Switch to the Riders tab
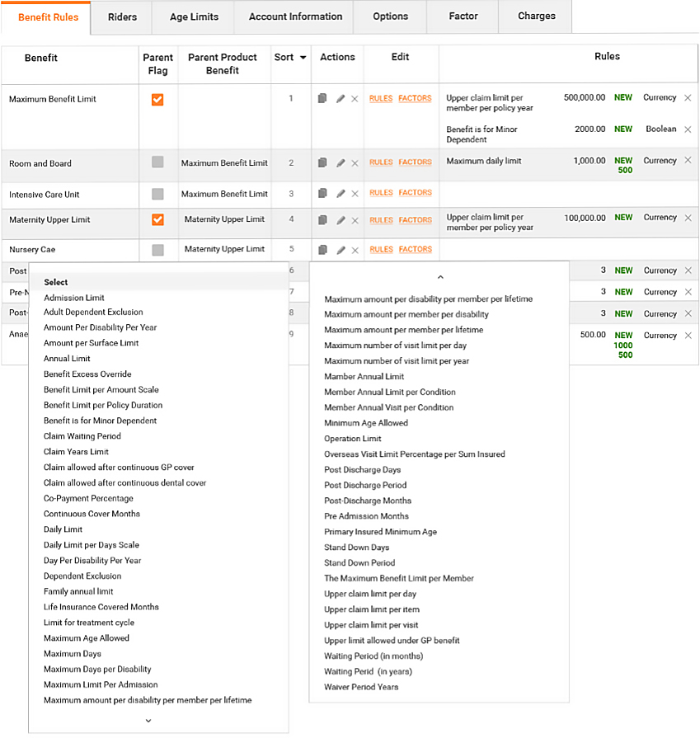The height and width of the screenshot is (738, 700). [x=123, y=16]
